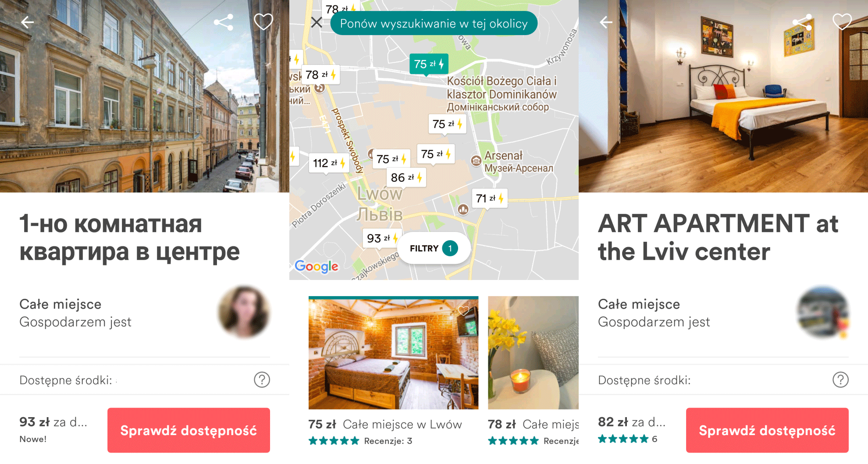The height and width of the screenshot is (464, 868).
Task: Favorite the 1-но комнатная квартира listing with heart
Action: coord(263,22)
